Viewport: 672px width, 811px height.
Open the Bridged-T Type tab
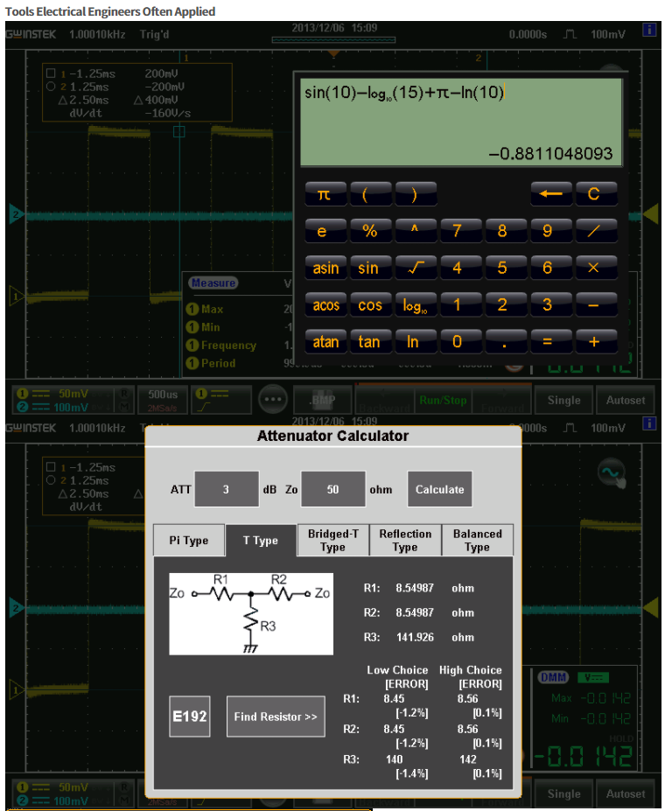point(332,540)
